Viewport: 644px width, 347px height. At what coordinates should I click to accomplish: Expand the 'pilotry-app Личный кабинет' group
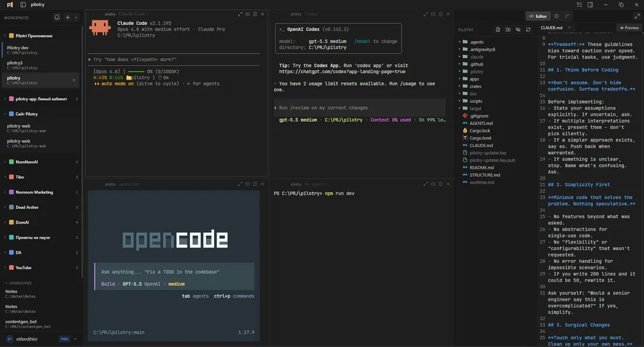pos(5,99)
